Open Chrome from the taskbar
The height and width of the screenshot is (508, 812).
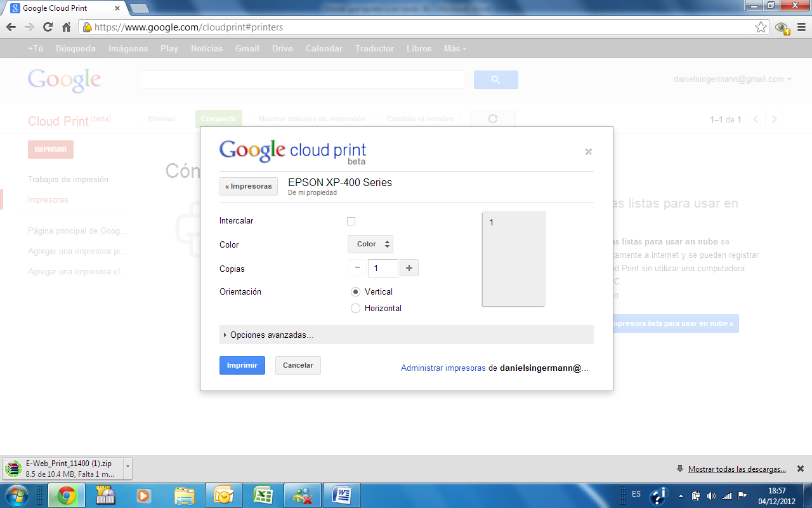pos(67,495)
